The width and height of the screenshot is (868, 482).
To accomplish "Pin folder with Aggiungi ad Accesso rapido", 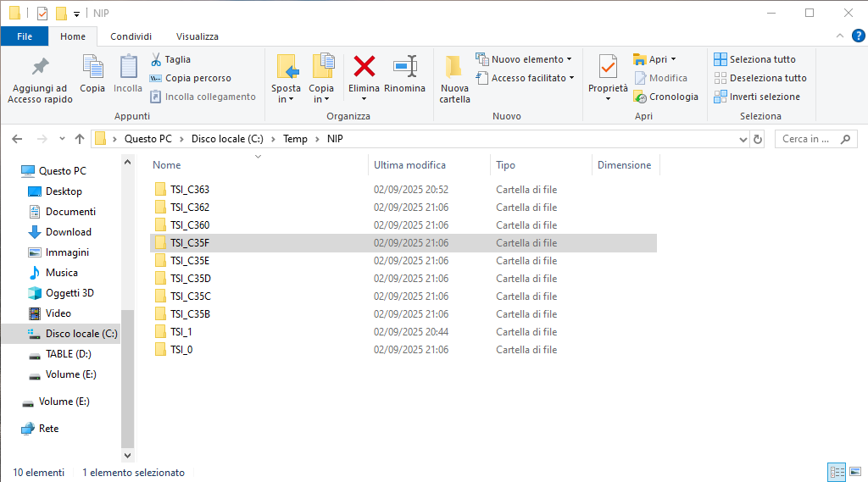I will tap(40, 79).
